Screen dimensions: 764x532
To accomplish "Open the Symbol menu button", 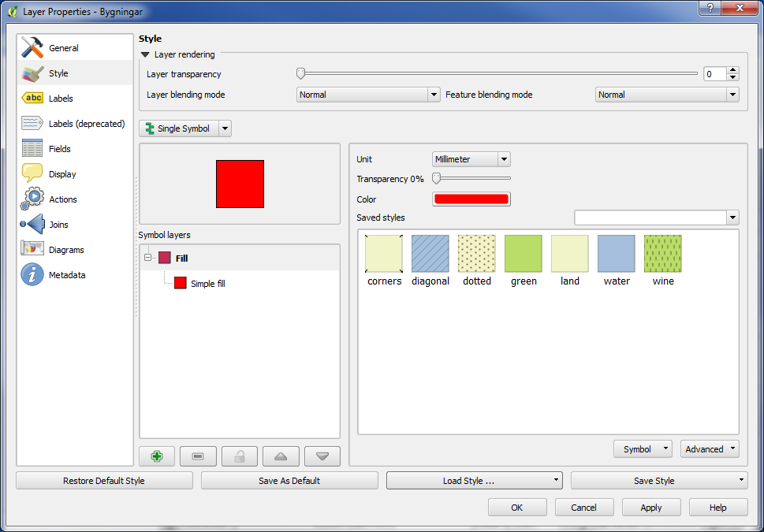I will coord(643,449).
